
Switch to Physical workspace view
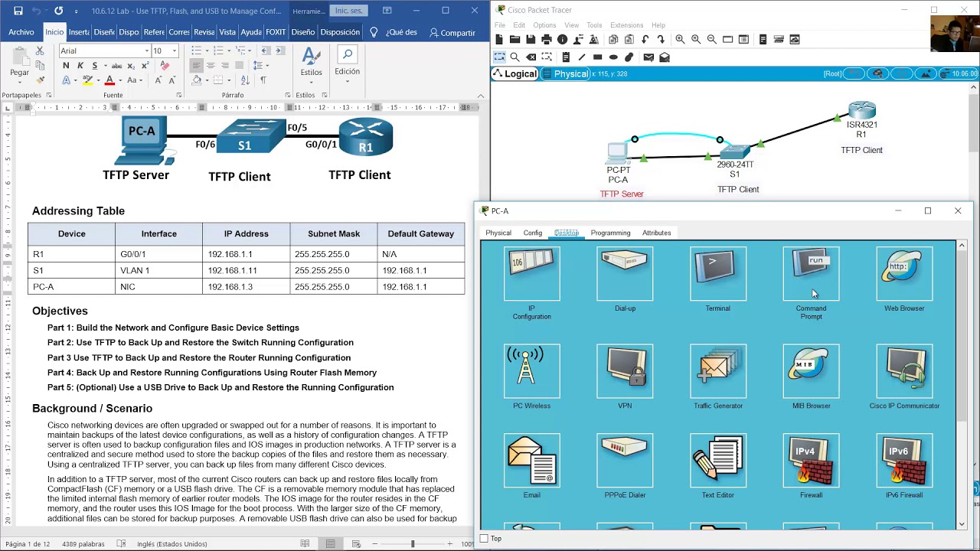565,74
